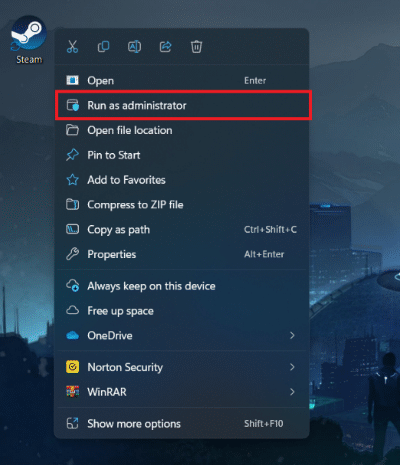The width and height of the screenshot is (400, 465).
Task: Choose Always keep on this device
Action: coord(182,286)
